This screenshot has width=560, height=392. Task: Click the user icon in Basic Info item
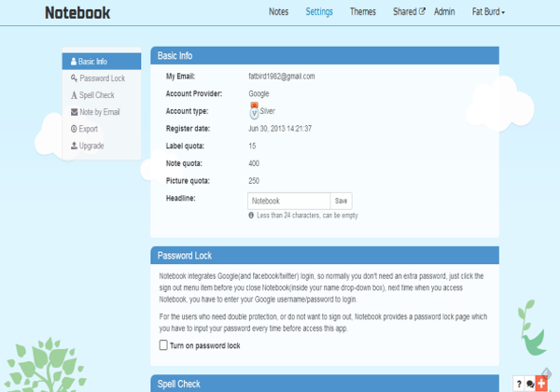[73, 62]
